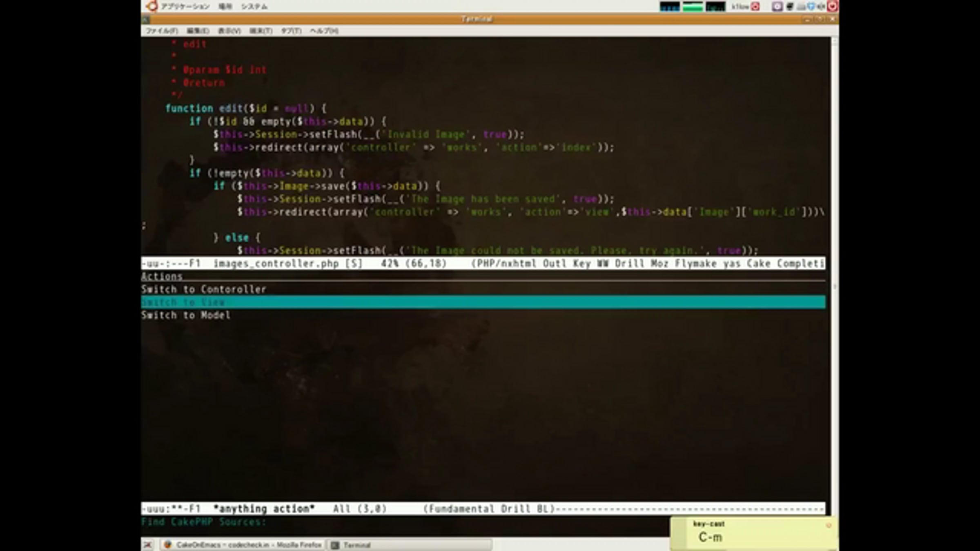Click the green system monitor graph applet
This screenshot has width=980, height=551.
693,7
